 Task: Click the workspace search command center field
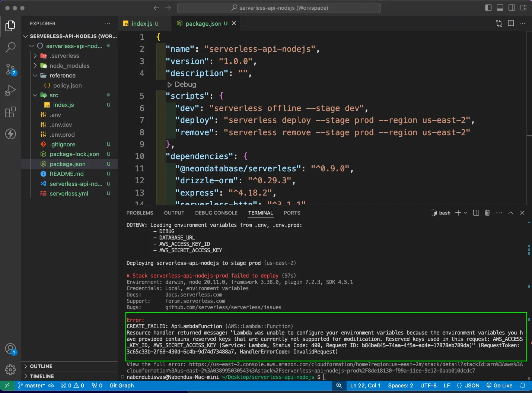pos(279,8)
